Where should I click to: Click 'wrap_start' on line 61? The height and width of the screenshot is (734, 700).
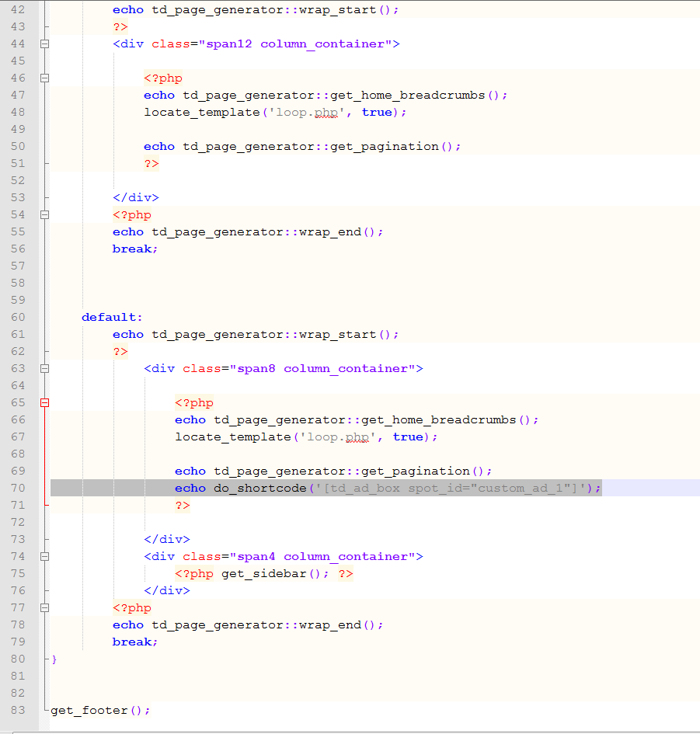click(x=338, y=335)
